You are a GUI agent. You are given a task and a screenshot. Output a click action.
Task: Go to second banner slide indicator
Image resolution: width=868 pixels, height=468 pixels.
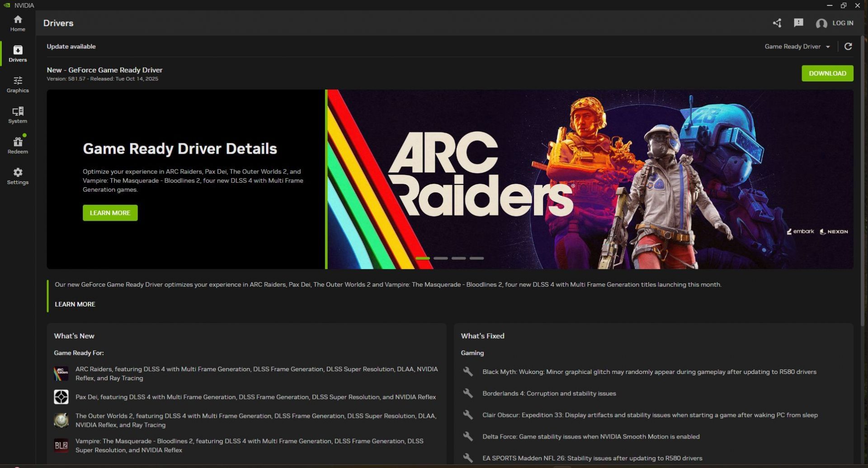click(440, 258)
